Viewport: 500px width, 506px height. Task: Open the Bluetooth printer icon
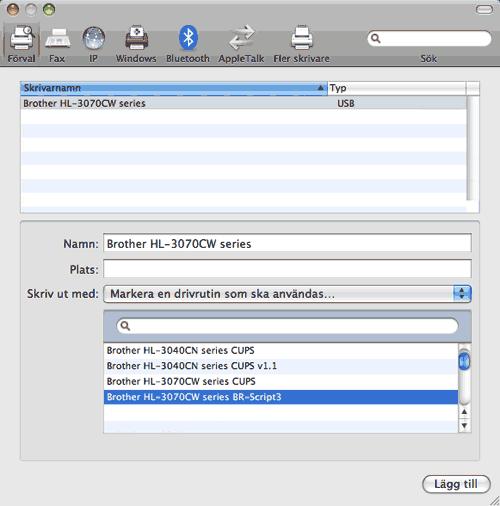coord(188,44)
